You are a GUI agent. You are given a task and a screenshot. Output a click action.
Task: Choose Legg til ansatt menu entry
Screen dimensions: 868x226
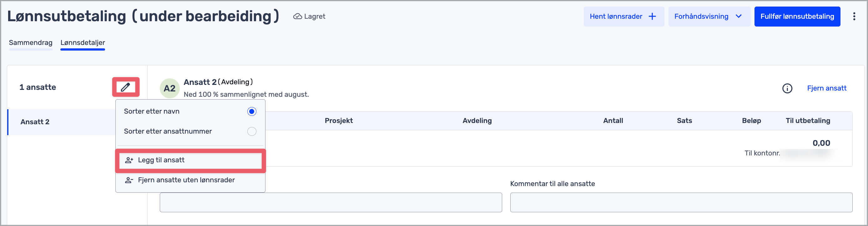[x=161, y=160]
